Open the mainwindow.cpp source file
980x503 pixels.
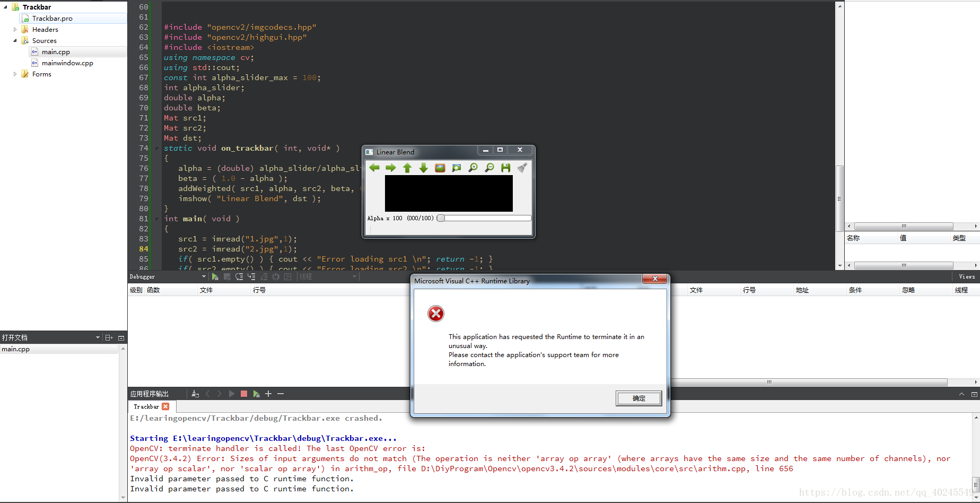67,63
